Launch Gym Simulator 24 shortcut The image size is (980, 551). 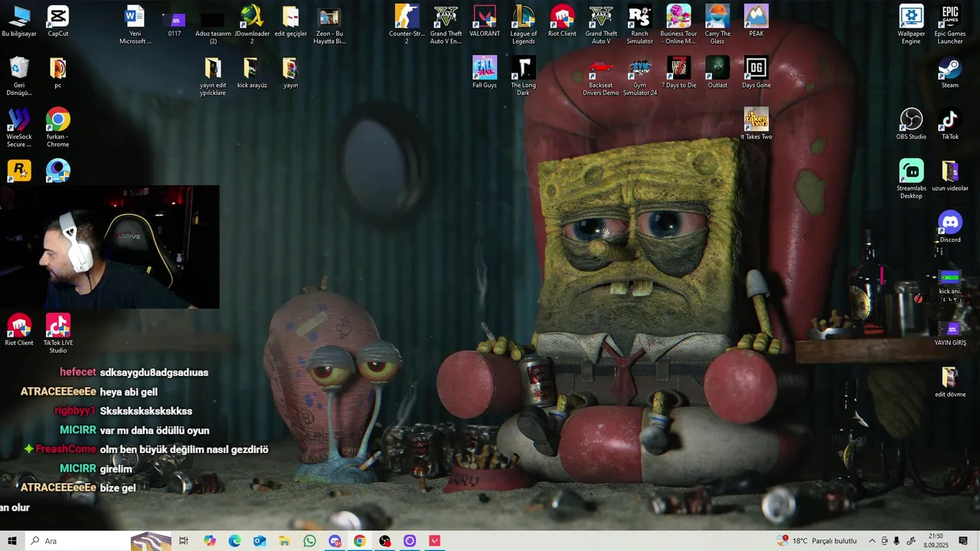(x=639, y=77)
